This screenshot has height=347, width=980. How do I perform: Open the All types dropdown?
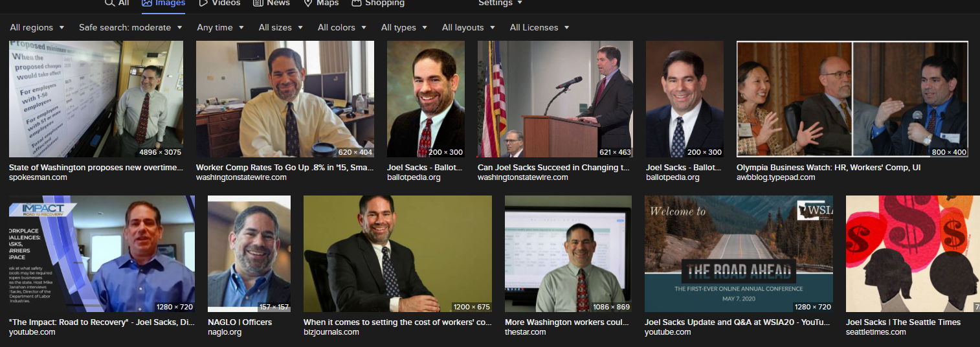tap(404, 27)
